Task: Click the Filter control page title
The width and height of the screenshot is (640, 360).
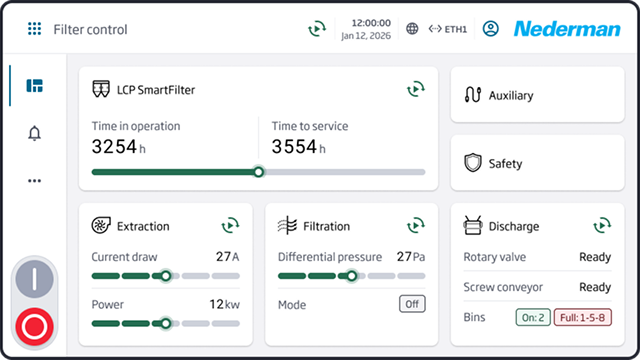Action: pyautogui.click(x=90, y=29)
